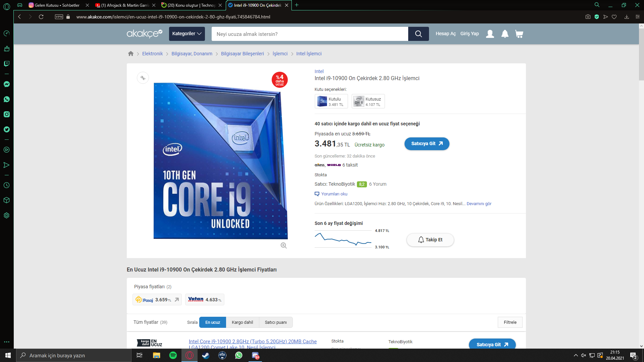The width and height of the screenshot is (644, 362).
Task: Click the compare arrows icon on product
Action: pyautogui.click(x=143, y=78)
